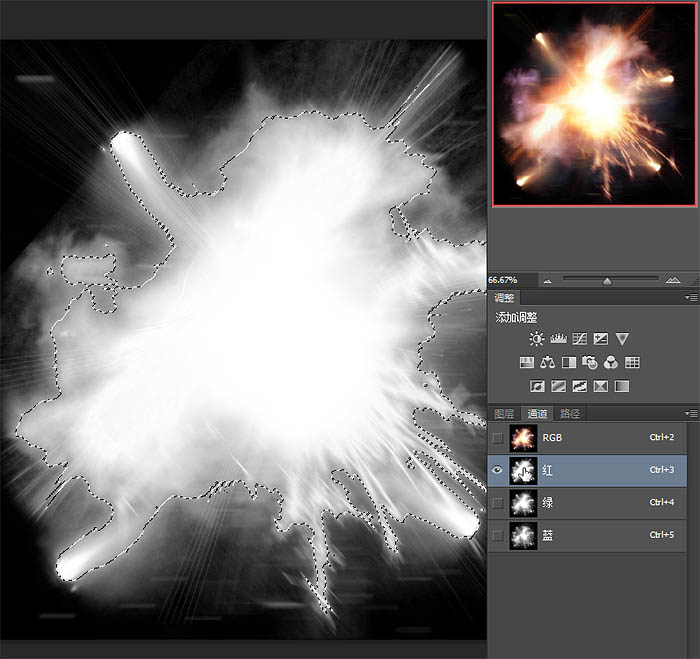Screen dimensions: 700x659
Task: Hide the 红 (Red) channel eye icon
Action: tap(498, 469)
